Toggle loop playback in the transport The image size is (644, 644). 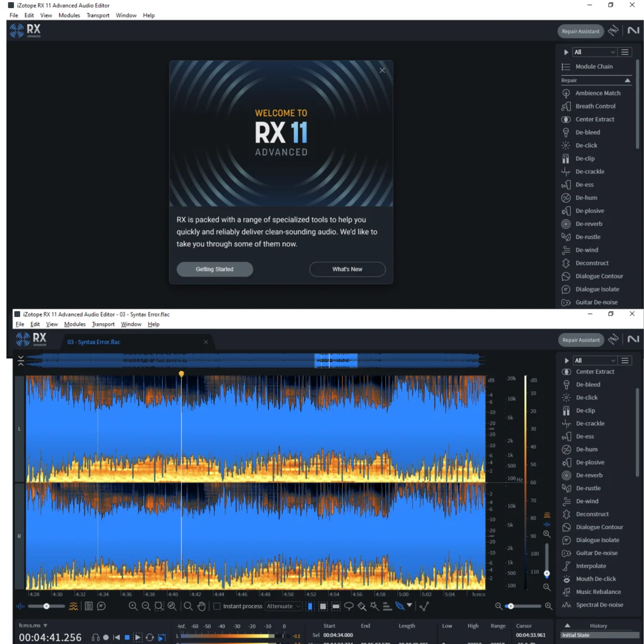point(150,637)
